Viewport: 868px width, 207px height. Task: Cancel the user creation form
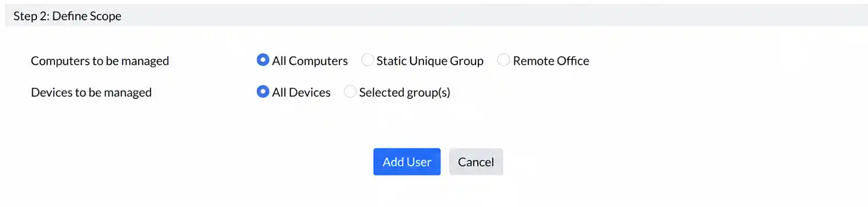tap(476, 162)
